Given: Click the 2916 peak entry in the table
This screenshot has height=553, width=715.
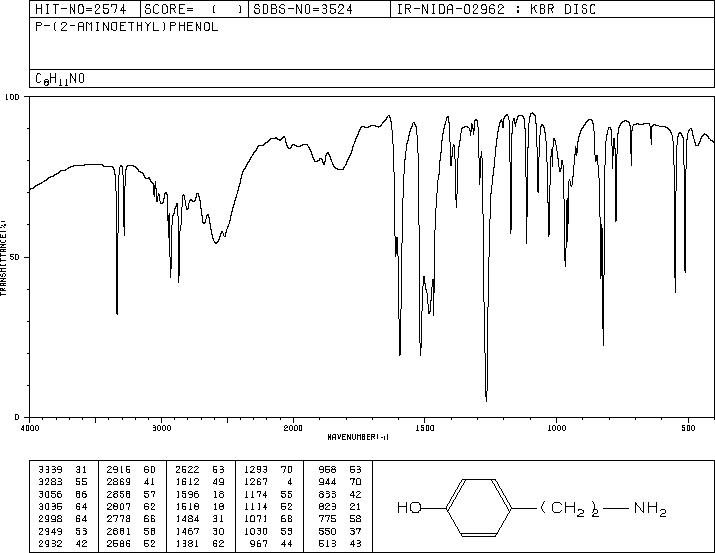Looking at the screenshot, I should (131, 470).
